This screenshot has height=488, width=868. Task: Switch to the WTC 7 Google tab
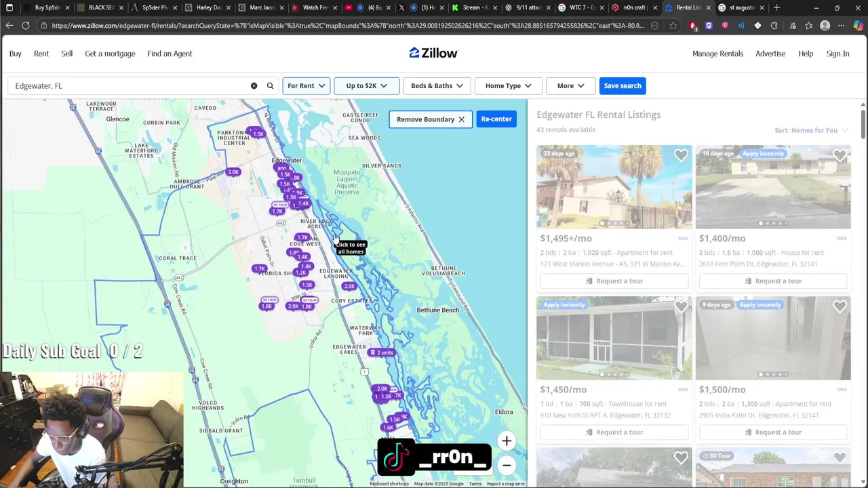point(580,7)
